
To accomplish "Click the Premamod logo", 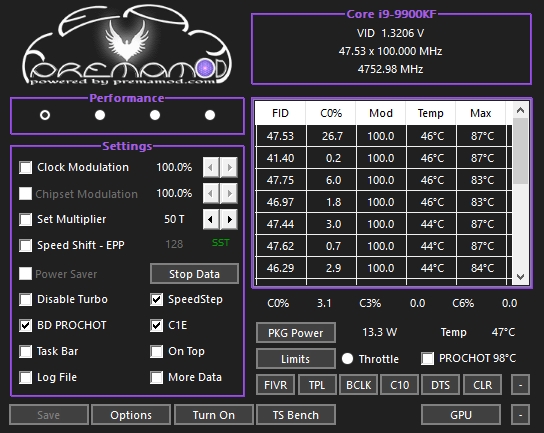I will 127,45.
